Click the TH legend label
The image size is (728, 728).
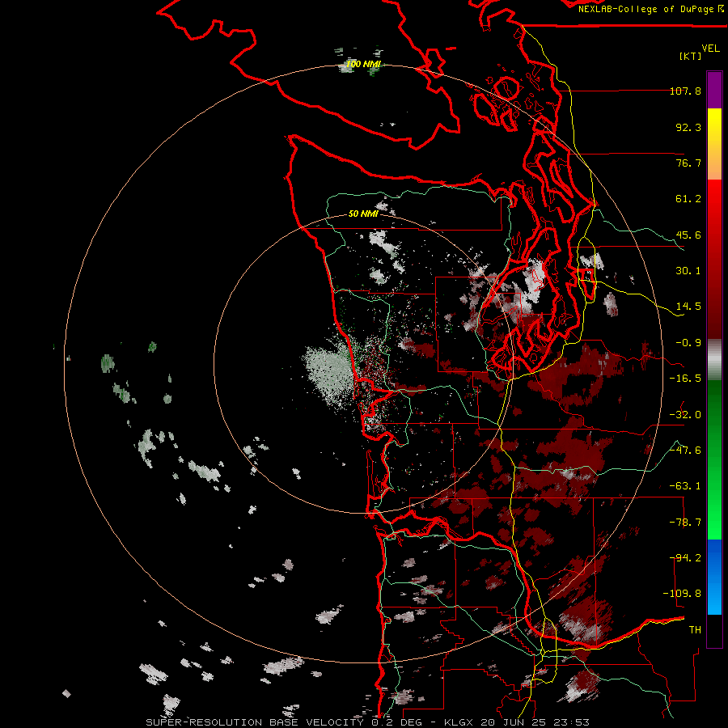click(695, 630)
